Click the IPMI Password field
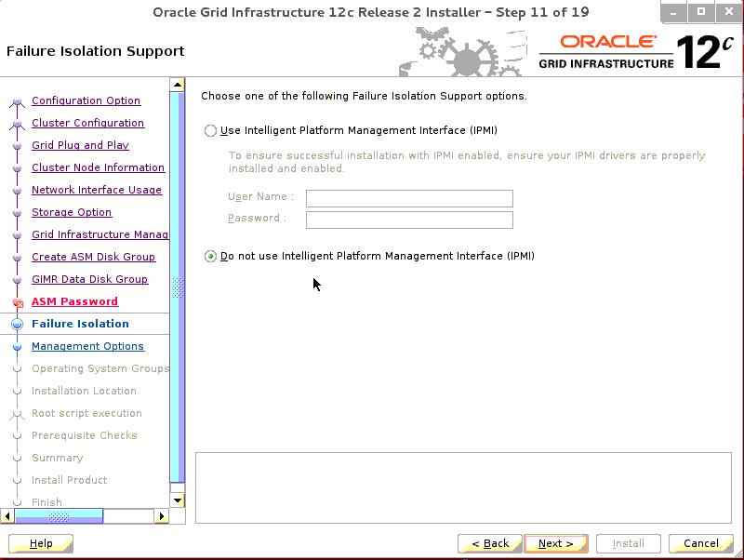Image resolution: width=744 pixels, height=560 pixels. [409, 220]
